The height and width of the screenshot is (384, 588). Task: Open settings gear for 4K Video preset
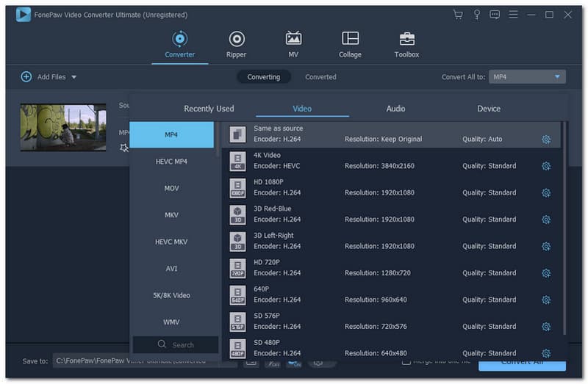coord(546,166)
